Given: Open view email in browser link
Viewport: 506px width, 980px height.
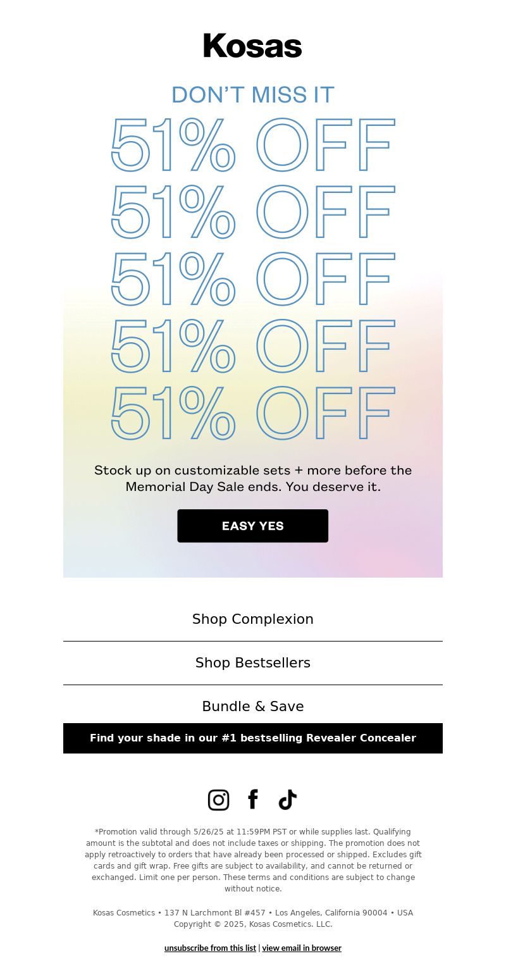Looking at the screenshot, I should 302,948.
